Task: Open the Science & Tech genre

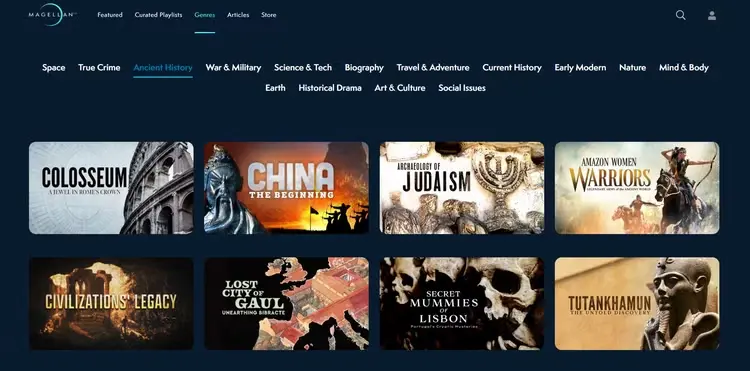Action: (303, 67)
